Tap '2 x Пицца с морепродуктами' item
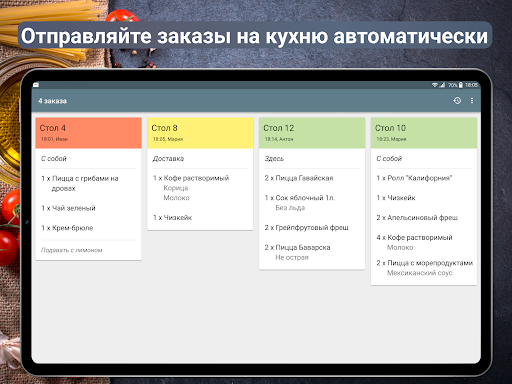The image size is (512, 384). [425, 263]
